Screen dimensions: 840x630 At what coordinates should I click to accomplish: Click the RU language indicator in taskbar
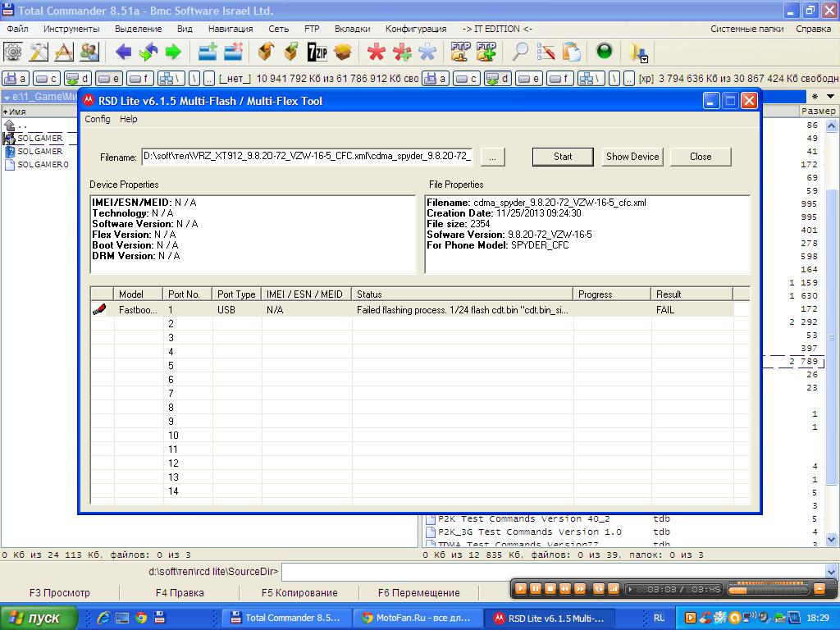tap(659, 618)
